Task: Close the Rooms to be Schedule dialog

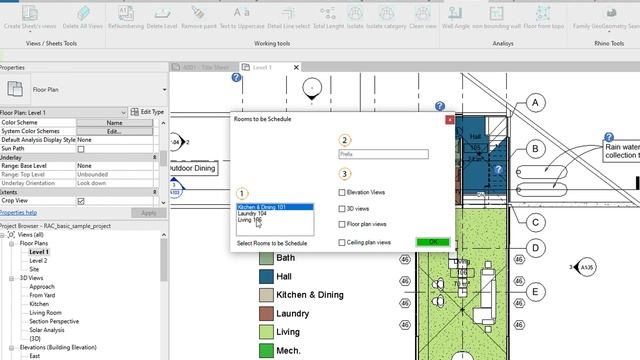Action: click(449, 120)
